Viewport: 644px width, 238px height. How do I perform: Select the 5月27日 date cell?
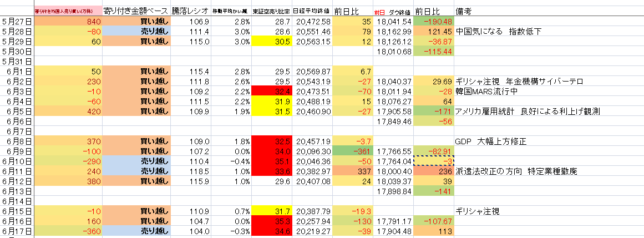pos(17,21)
